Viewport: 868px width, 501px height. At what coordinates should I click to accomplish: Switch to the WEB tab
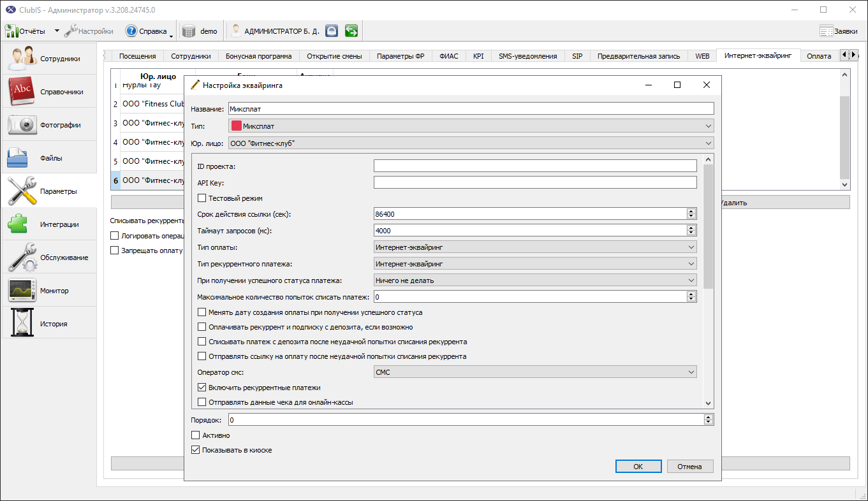coord(702,56)
